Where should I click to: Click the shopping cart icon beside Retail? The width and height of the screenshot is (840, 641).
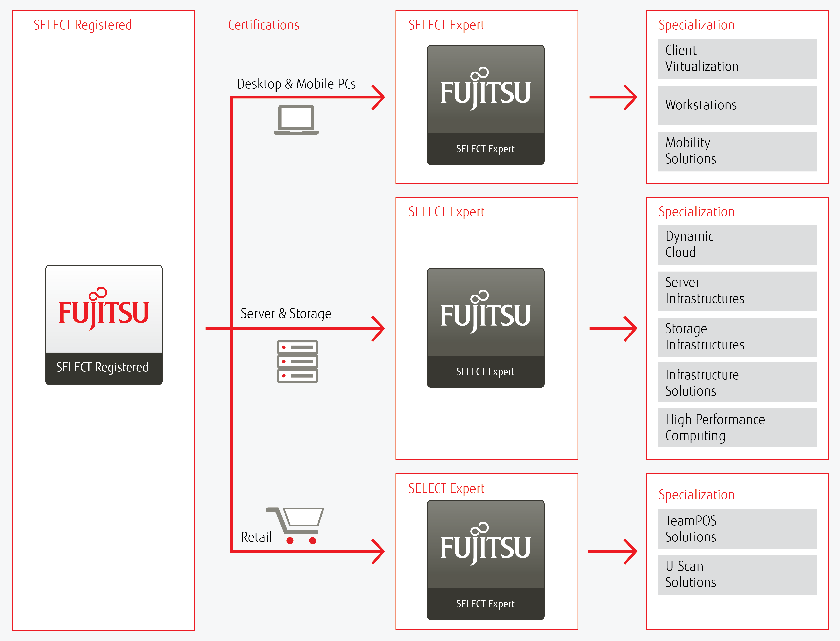coord(295,525)
